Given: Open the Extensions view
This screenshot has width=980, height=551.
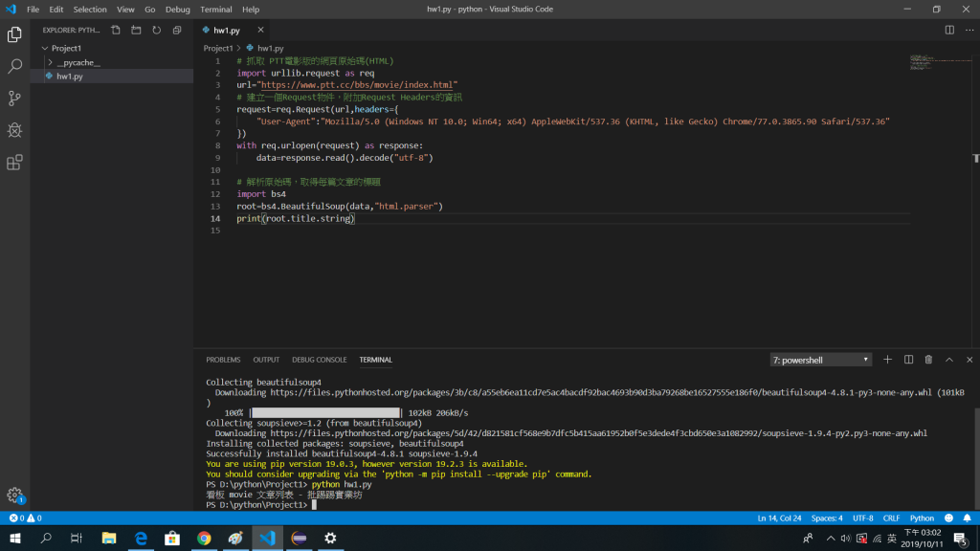Looking at the screenshot, I should [x=14, y=163].
